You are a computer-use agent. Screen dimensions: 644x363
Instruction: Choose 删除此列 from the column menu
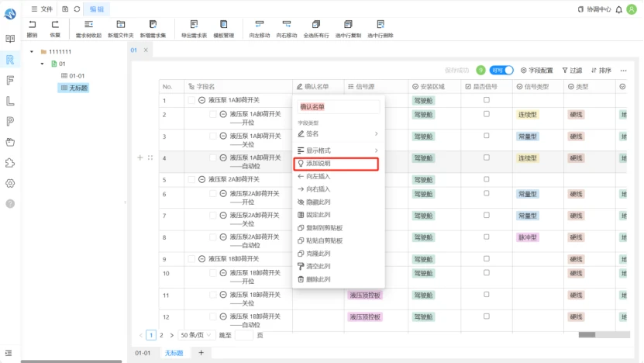coord(337,279)
